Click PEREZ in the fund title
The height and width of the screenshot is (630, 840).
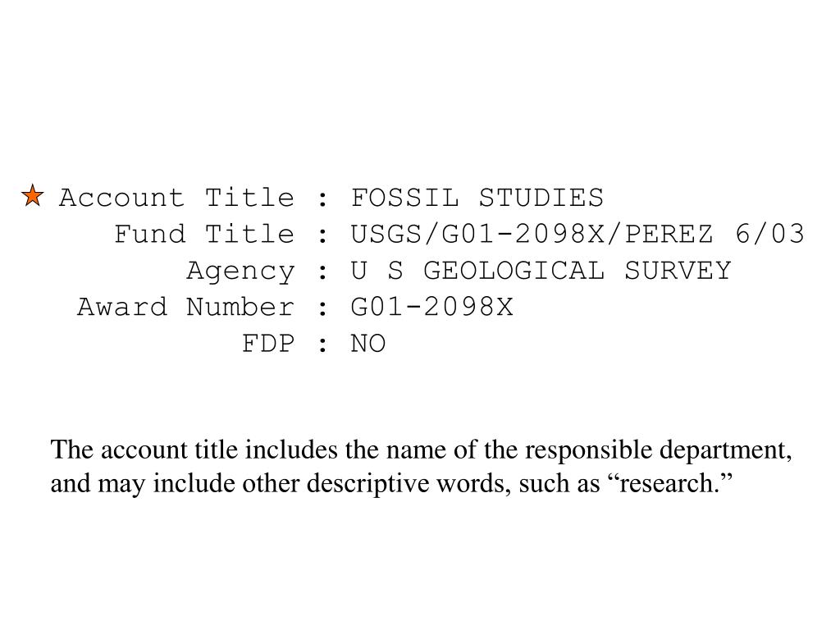pos(669,235)
